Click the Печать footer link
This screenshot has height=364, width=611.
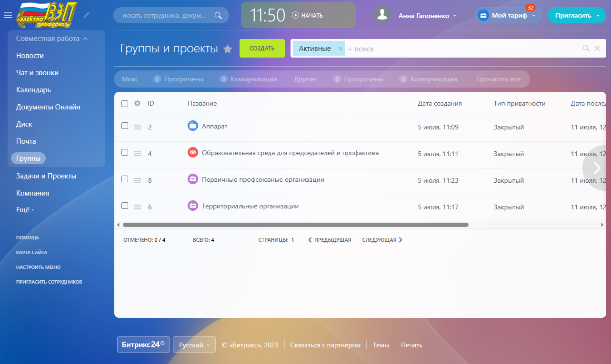pos(411,345)
